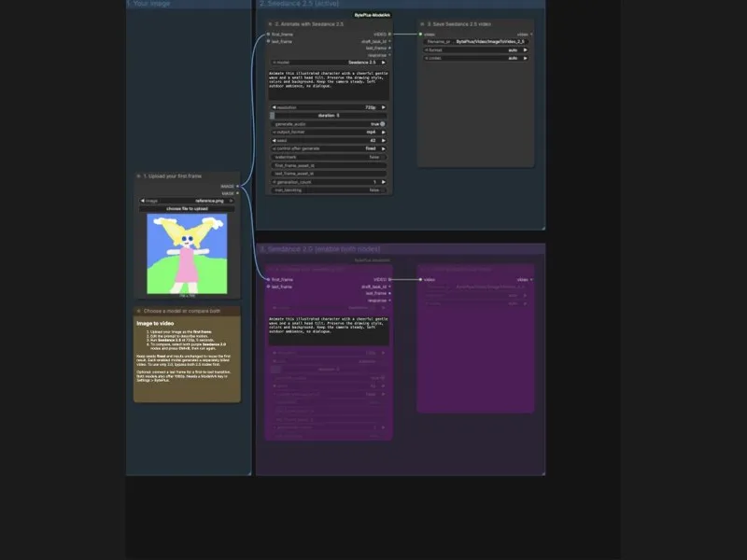Click first_frame input slot on Seedance 2.5 node
747x560 pixels.
tap(268, 35)
